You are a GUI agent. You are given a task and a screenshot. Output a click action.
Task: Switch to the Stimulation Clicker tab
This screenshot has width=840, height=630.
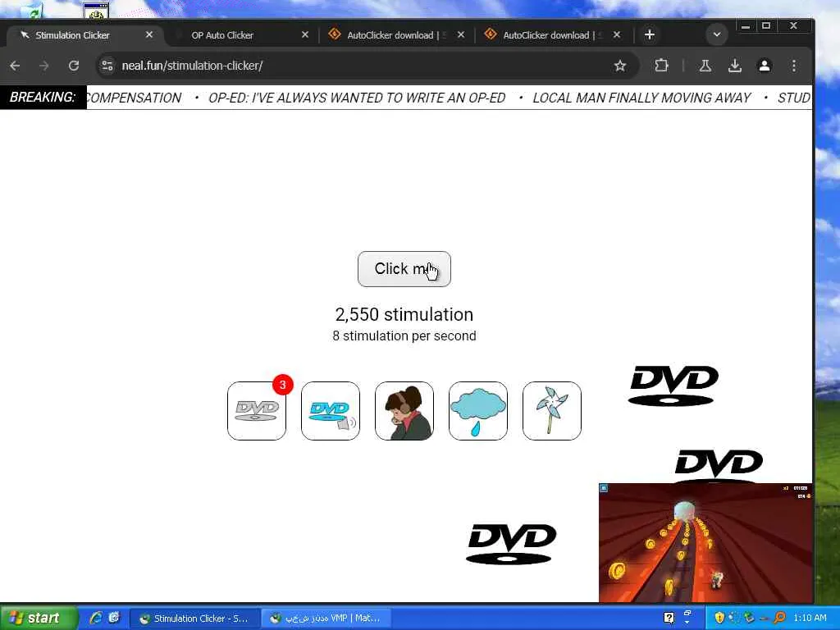pyautogui.click(x=83, y=34)
